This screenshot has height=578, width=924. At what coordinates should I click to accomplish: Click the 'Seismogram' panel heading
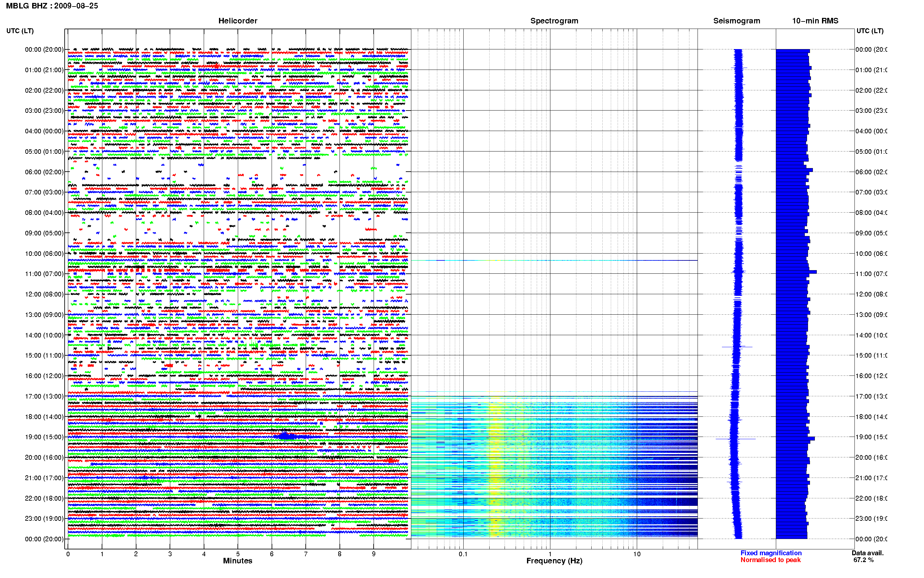click(737, 21)
